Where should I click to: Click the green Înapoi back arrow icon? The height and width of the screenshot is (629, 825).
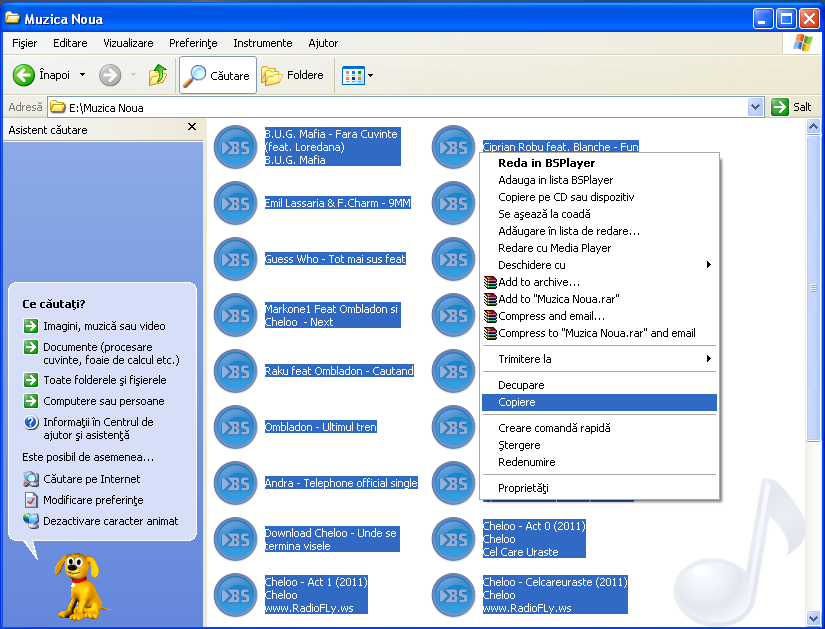[24, 75]
